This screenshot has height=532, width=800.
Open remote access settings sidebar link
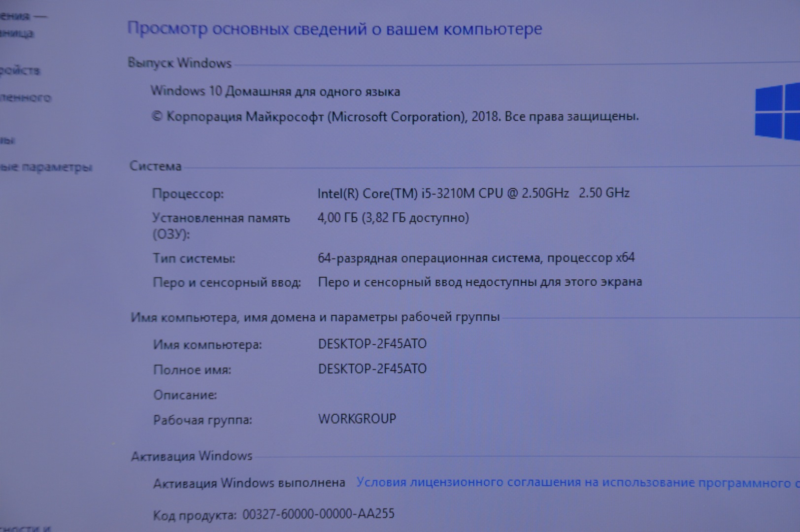(x=25, y=98)
